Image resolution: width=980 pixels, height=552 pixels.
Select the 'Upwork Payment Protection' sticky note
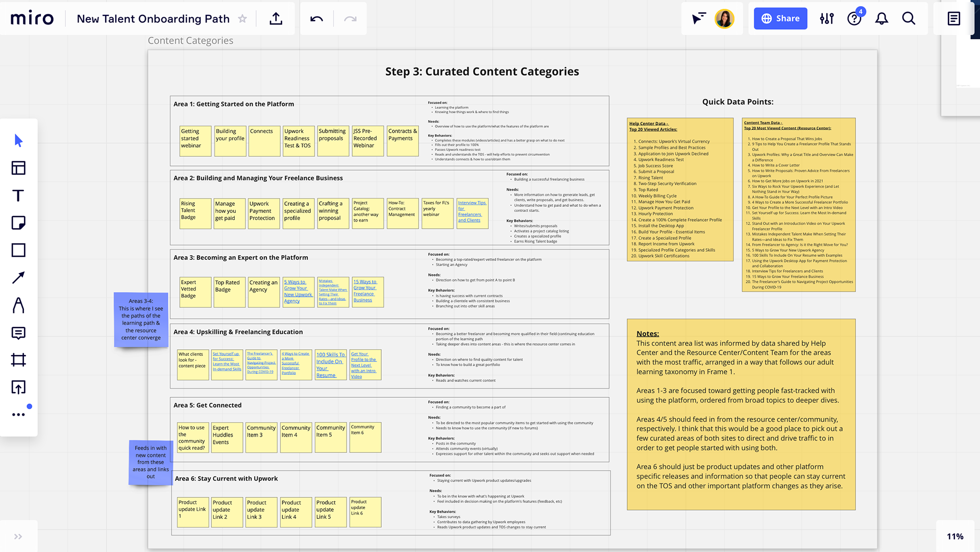[x=264, y=213]
